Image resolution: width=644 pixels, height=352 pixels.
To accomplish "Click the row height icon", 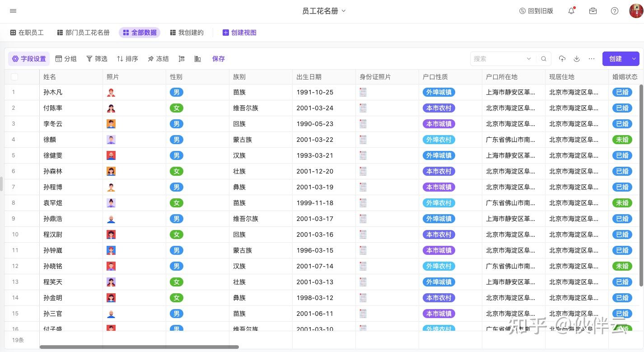I will (182, 59).
